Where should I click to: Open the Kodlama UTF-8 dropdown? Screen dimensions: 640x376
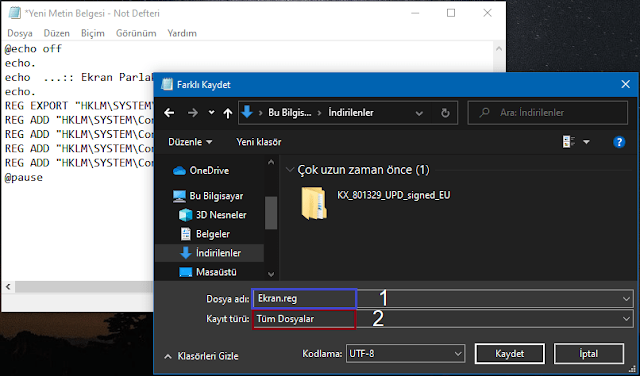coord(405,354)
